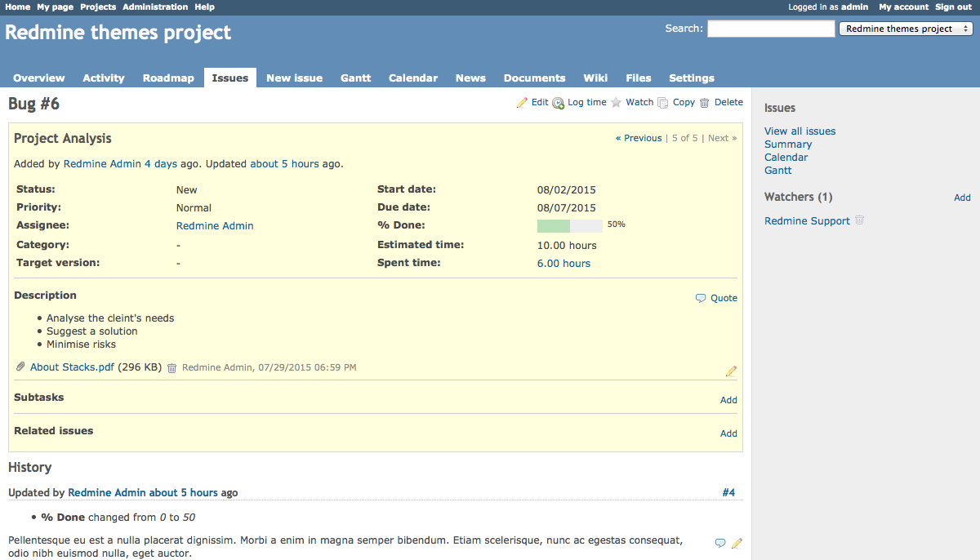
Task: Add a related issue via its Add link
Action: point(728,433)
